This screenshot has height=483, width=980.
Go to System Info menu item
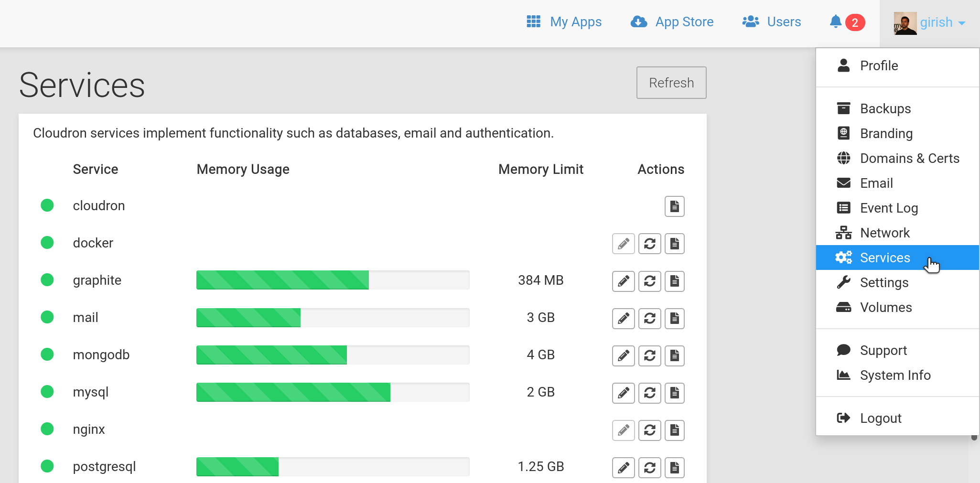[895, 375]
